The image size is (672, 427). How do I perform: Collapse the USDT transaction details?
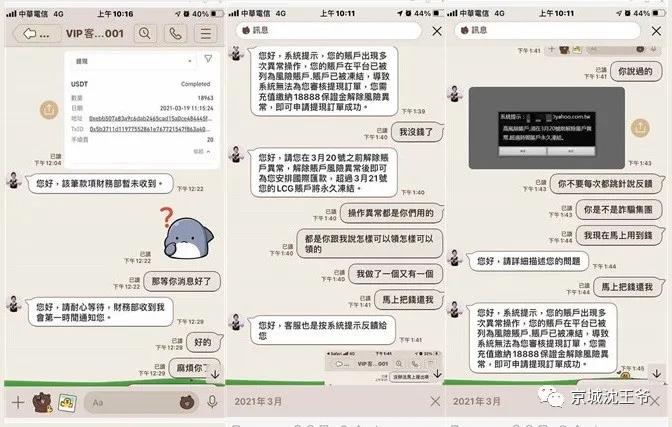[201, 151]
